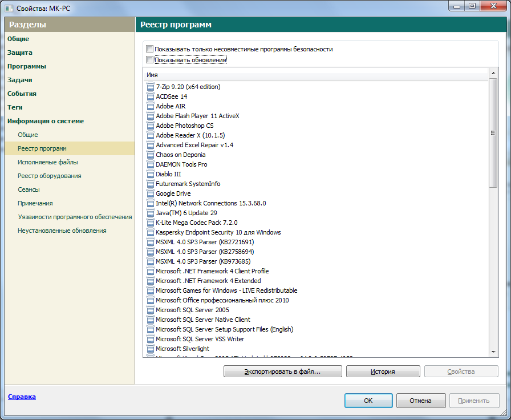
Task: Click the DAEMON Tools Pro icon
Action: point(150,164)
